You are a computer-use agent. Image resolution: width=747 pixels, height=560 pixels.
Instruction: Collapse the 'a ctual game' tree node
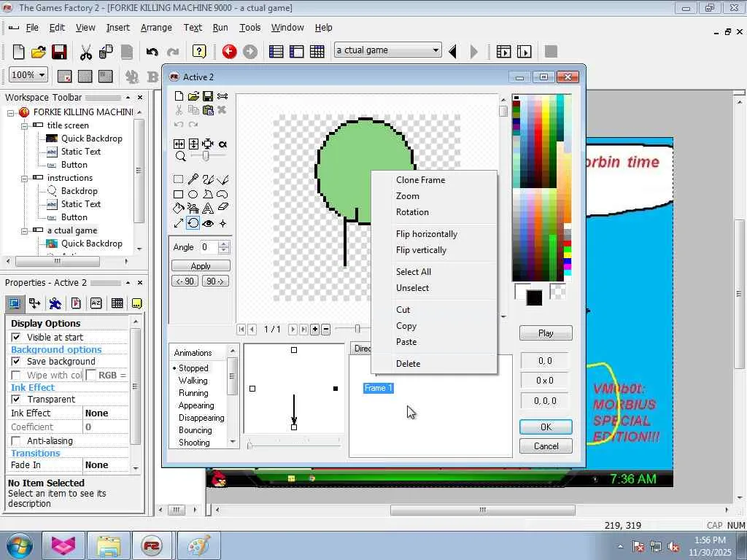coord(24,230)
